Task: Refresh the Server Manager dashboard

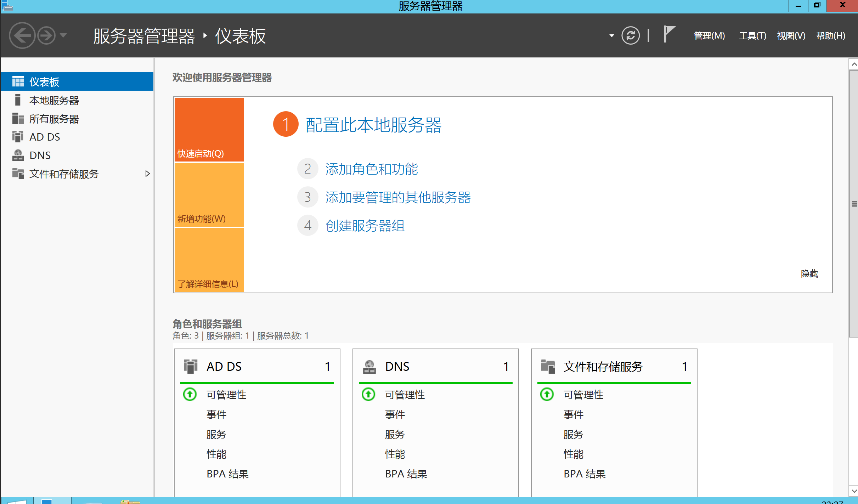Action: tap(631, 35)
